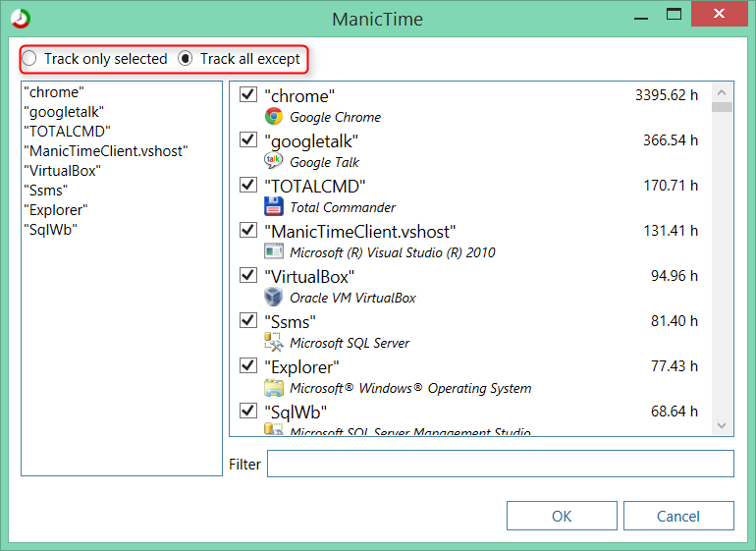Screen dimensions: 756x551
Task: Click Microsoft (R) Visual Studio (R) 2010 text
Action: (x=393, y=252)
